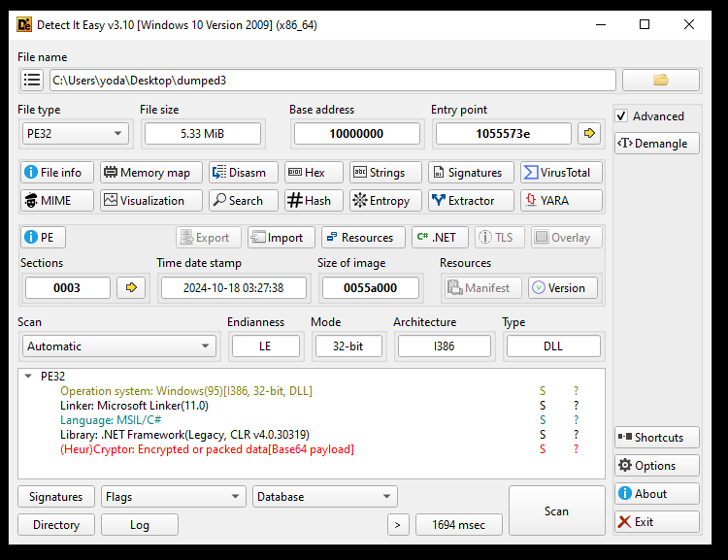
Task: Open the Hash calculator
Action: [x=314, y=201]
